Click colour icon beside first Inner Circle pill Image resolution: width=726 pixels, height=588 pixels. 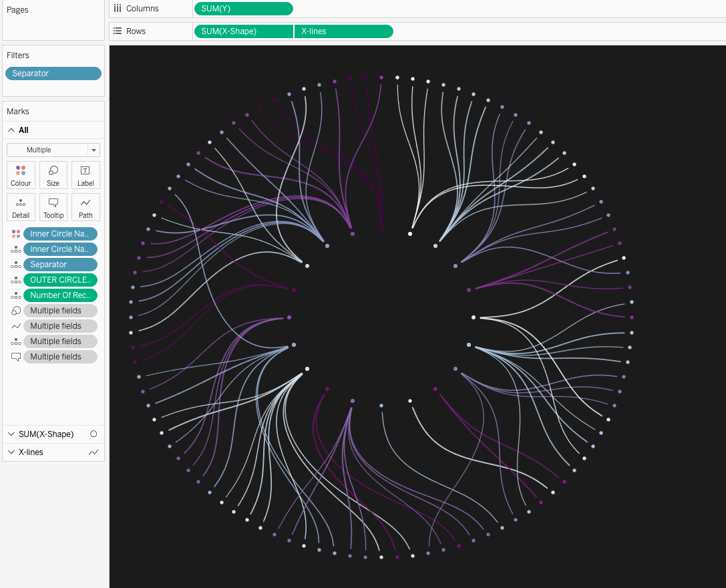[x=16, y=234]
